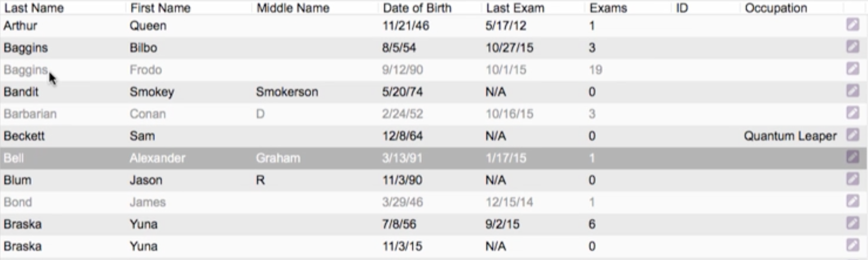Click edit icon for Queen Arthur row
Image resolution: width=868 pixels, height=260 pixels.
click(853, 25)
